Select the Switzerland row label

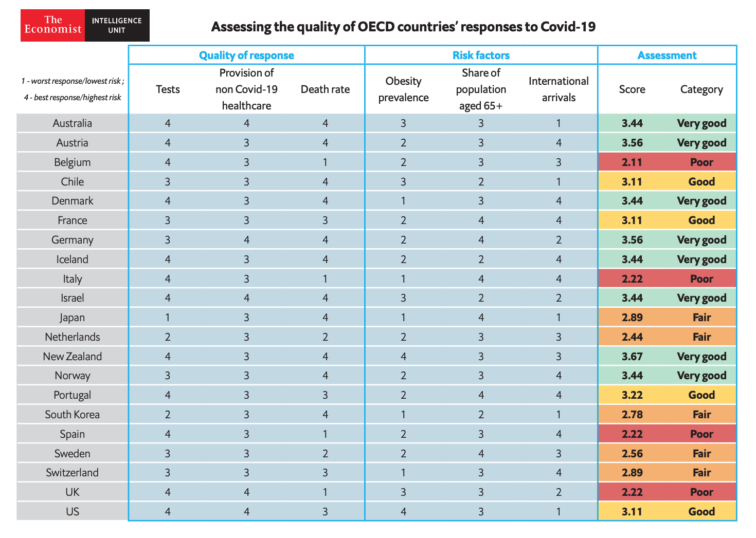click(x=73, y=473)
